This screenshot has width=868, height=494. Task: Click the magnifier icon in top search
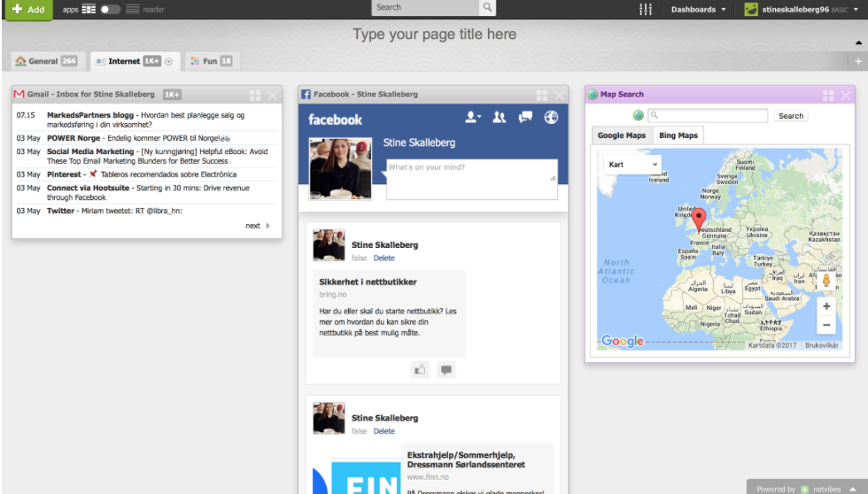pos(487,7)
